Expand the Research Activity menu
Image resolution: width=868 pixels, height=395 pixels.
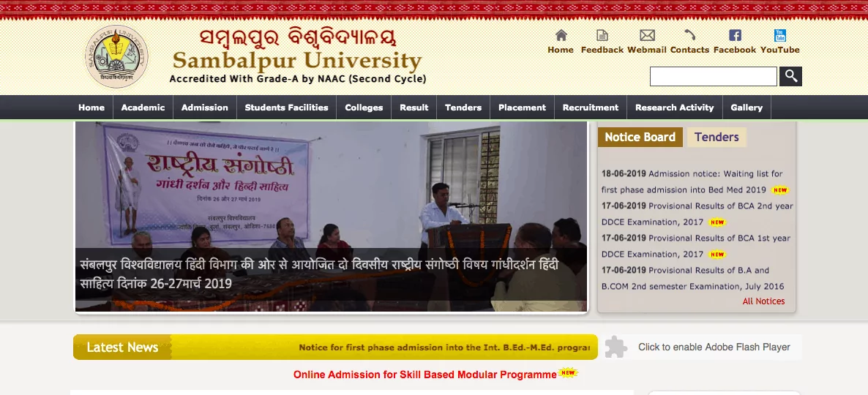(674, 108)
